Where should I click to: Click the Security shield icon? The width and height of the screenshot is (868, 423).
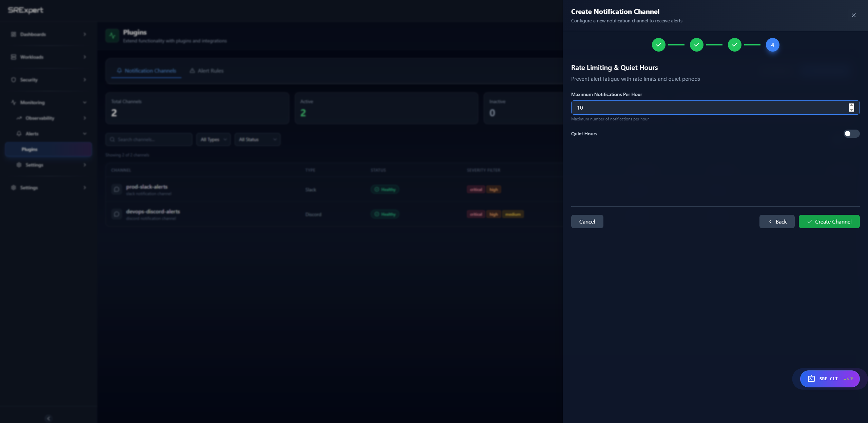point(13,80)
